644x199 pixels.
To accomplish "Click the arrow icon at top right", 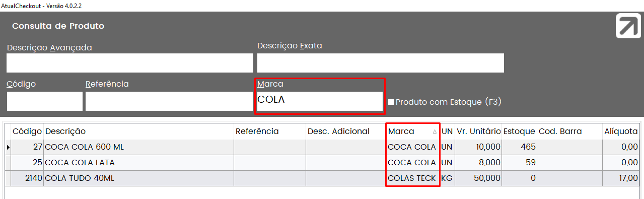I will [x=628, y=26].
